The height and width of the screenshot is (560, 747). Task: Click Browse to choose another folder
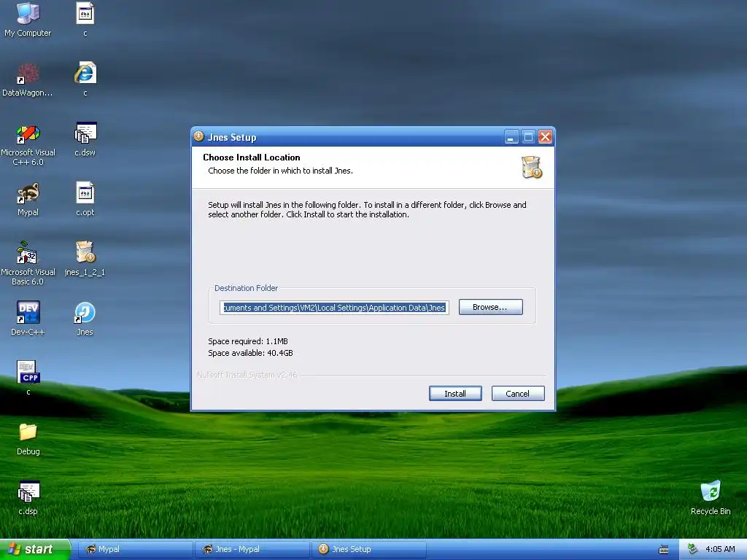[x=491, y=307]
